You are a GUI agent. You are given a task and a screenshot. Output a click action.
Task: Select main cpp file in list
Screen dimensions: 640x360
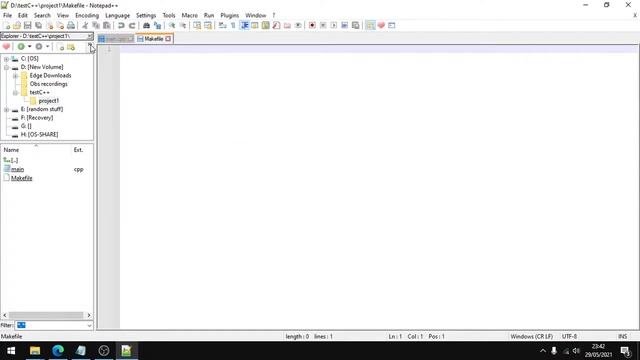coord(17,169)
